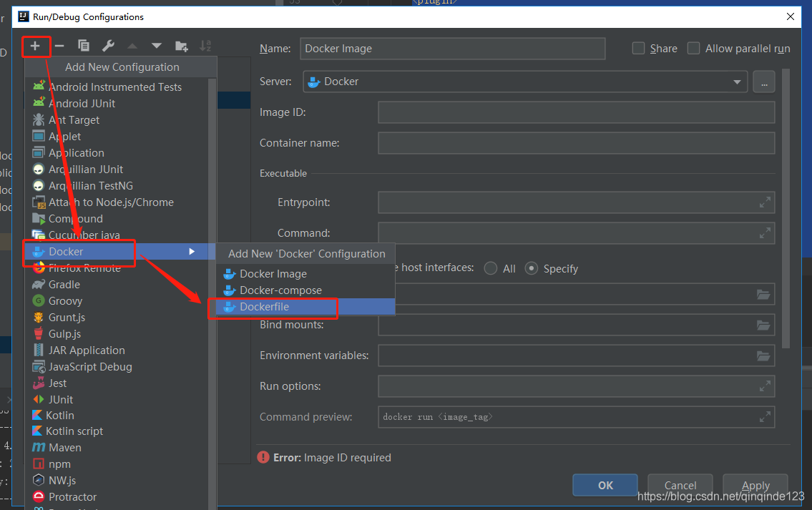Viewport: 812px width, 510px height.
Task: Click the minus Remove Configuration icon
Action: click(x=59, y=46)
